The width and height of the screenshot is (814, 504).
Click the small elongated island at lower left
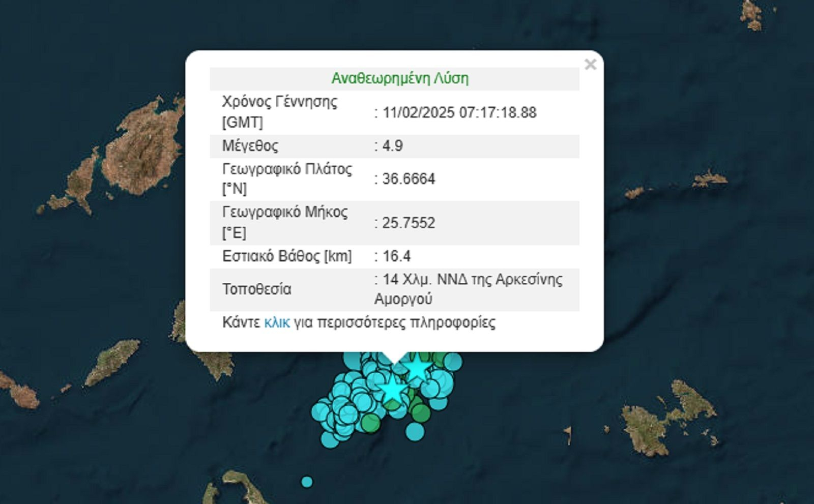(x=112, y=362)
